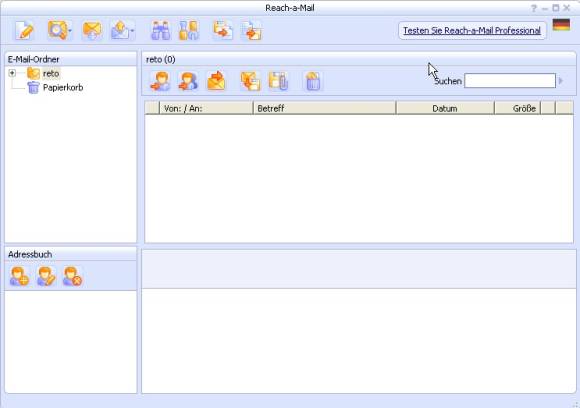This screenshot has height=408, width=580.
Task: Click the edit contact icon in Adressbuch
Action: 46,276
